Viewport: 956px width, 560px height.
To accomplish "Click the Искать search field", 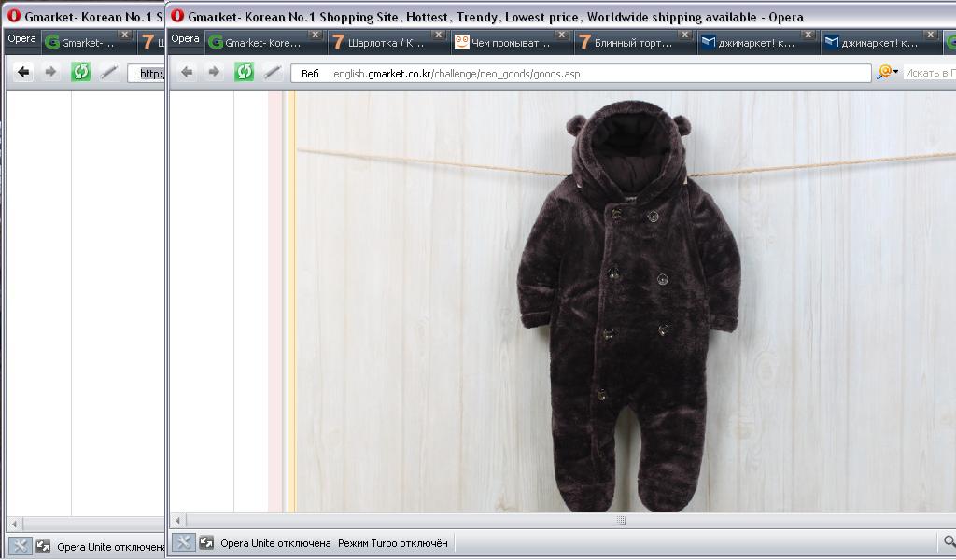I will coord(929,73).
